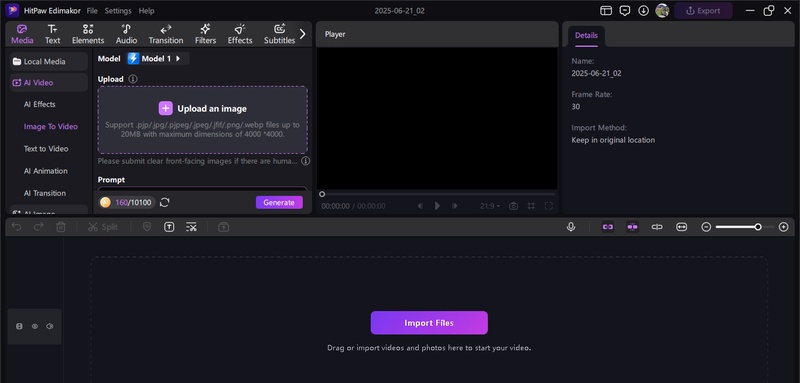
Task: Show more tabs with right arrow
Action: pos(303,34)
